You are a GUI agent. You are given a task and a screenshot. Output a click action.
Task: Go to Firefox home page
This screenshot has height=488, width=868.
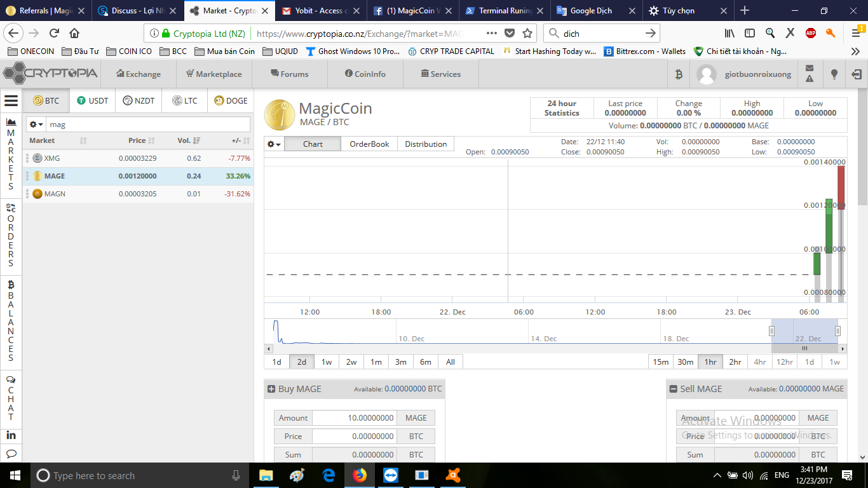pos(74,33)
